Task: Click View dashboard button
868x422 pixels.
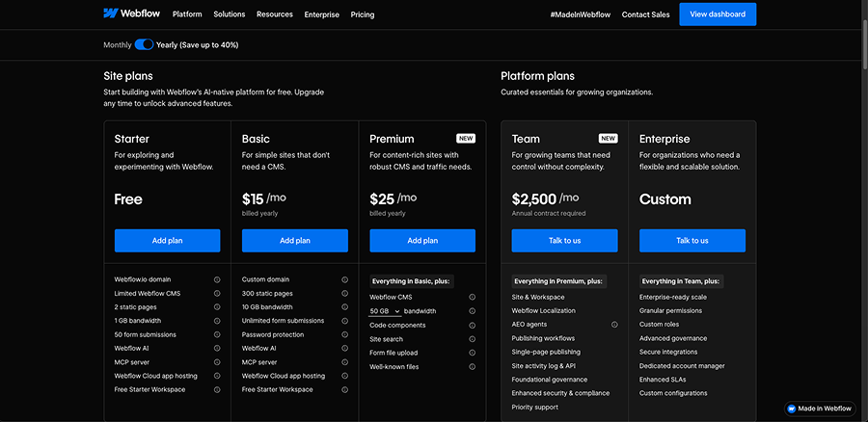Action: point(718,14)
